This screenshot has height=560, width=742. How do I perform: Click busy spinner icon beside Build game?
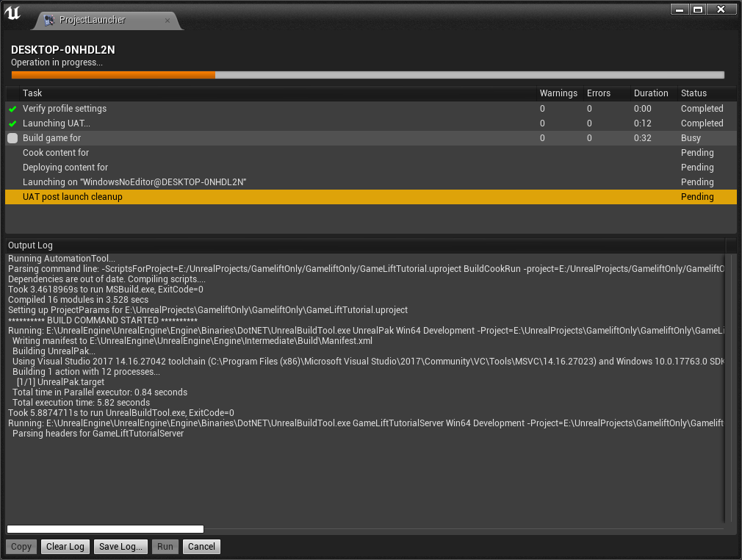12,138
